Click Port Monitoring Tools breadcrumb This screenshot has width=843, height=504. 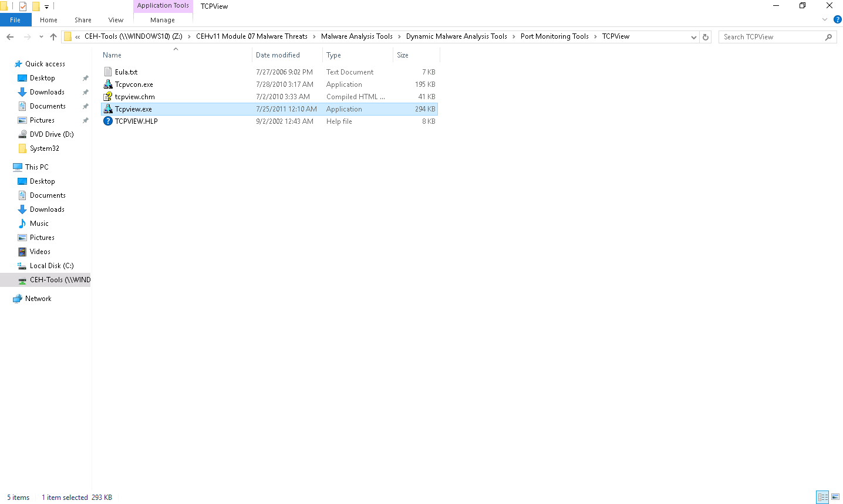[x=555, y=36]
